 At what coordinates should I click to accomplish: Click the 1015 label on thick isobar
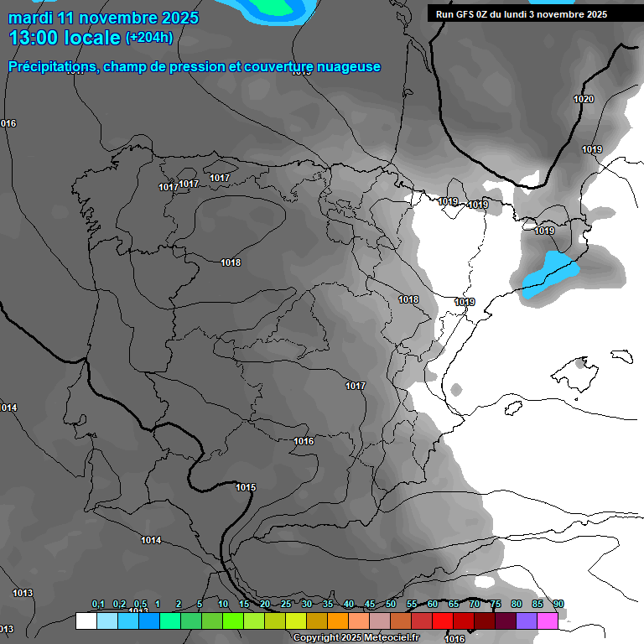pyautogui.click(x=246, y=487)
